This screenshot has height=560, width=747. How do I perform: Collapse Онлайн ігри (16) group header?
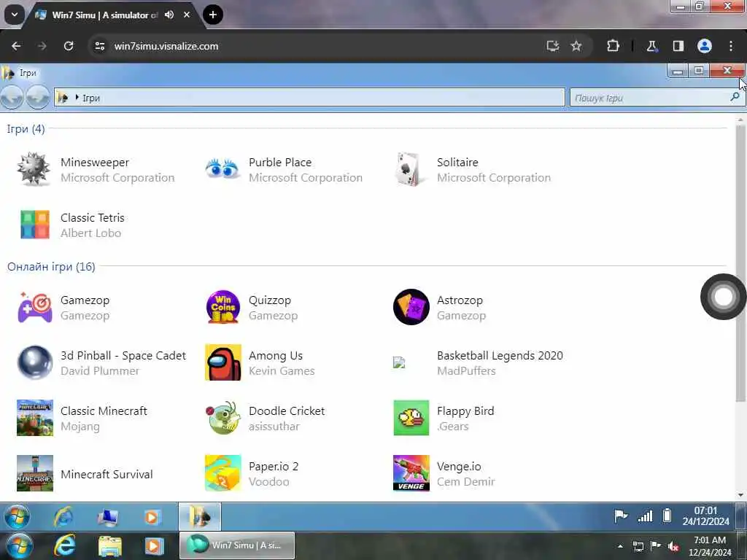pos(51,267)
